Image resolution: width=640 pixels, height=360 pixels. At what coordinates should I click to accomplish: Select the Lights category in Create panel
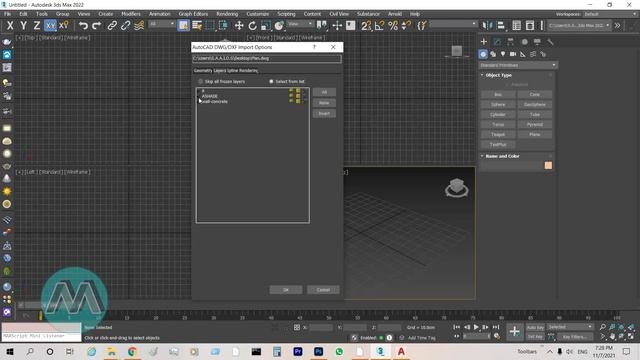503,54
